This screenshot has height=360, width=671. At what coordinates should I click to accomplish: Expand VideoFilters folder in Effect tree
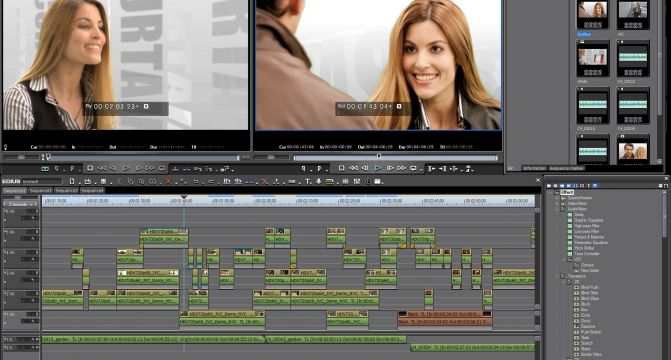pyautogui.click(x=557, y=203)
